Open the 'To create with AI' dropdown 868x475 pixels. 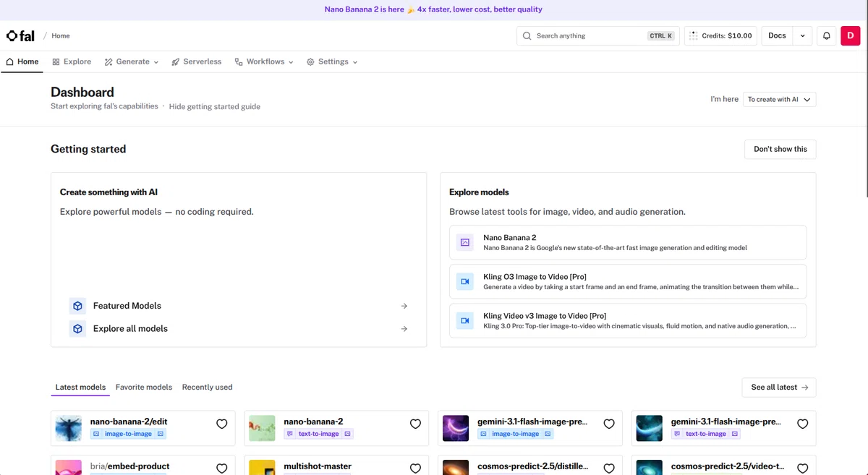(780, 100)
